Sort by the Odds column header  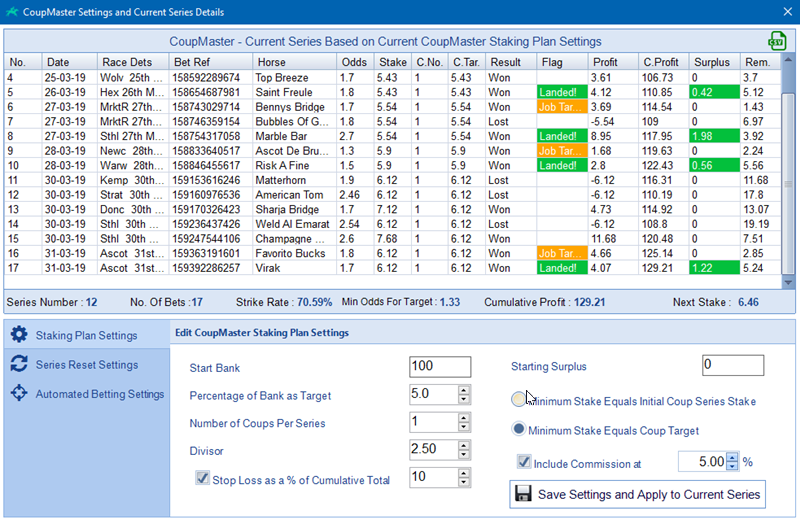[x=355, y=62]
